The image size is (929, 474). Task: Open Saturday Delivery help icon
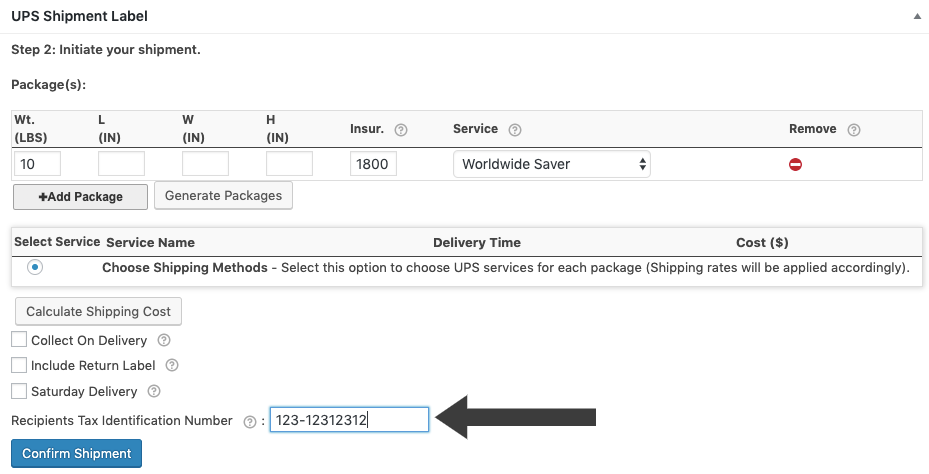click(x=154, y=391)
